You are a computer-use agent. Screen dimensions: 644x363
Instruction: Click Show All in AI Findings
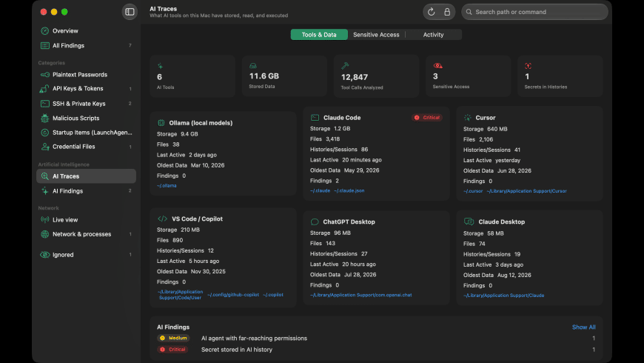coord(583,327)
